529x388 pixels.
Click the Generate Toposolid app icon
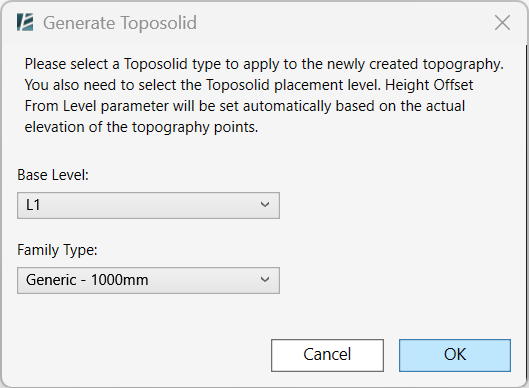25,23
